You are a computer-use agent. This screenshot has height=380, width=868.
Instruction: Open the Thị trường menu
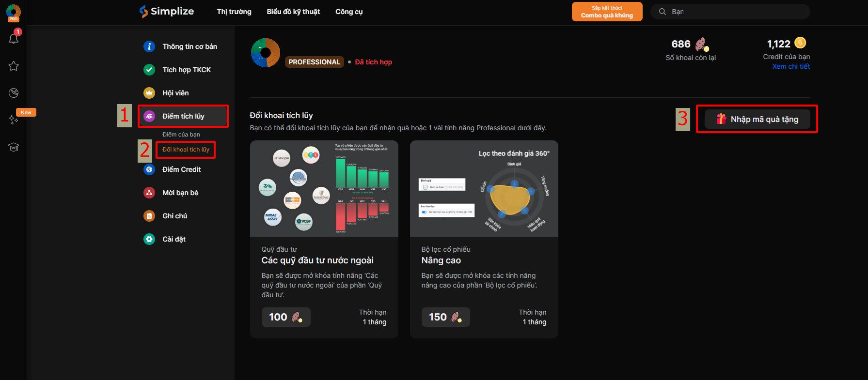coord(234,12)
